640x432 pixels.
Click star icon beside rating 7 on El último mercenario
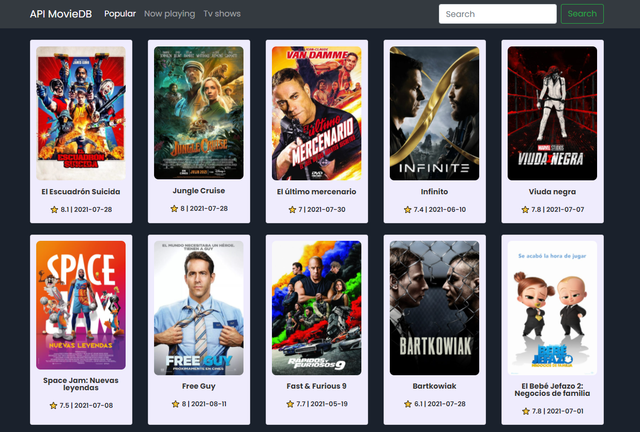click(292, 209)
